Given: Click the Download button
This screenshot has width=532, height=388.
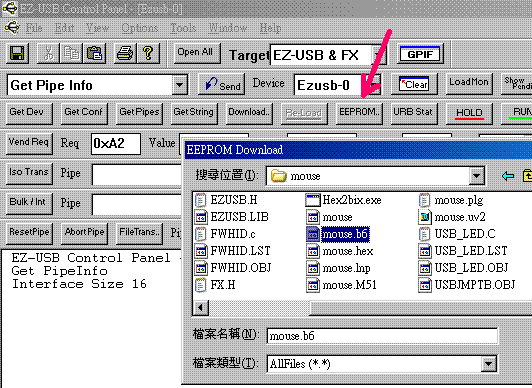Looking at the screenshot, I should tap(249, 112).
